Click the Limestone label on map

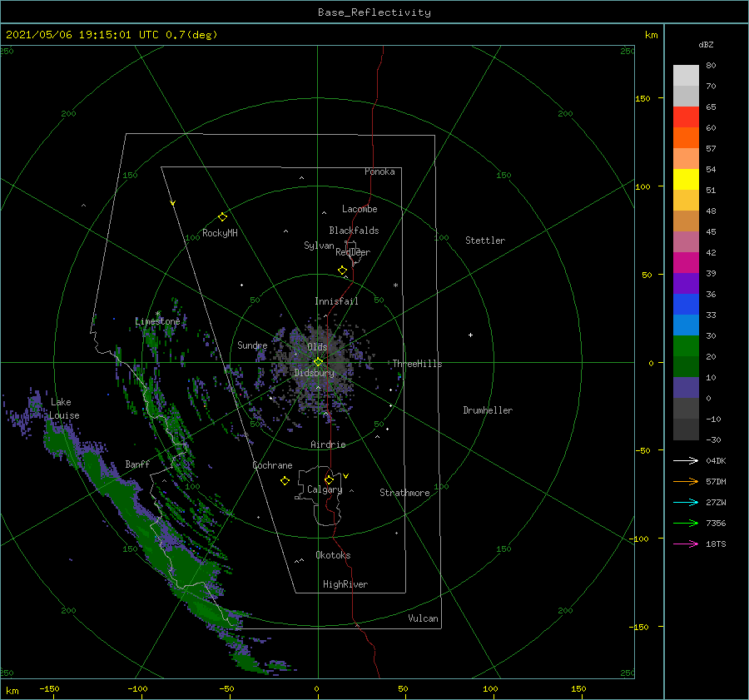pos(157,321)
